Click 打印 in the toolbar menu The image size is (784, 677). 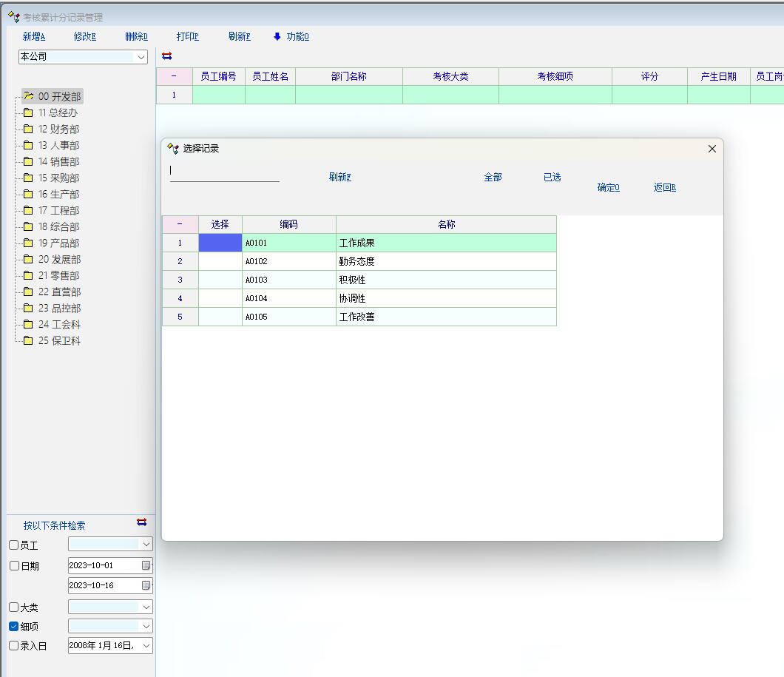188,36
